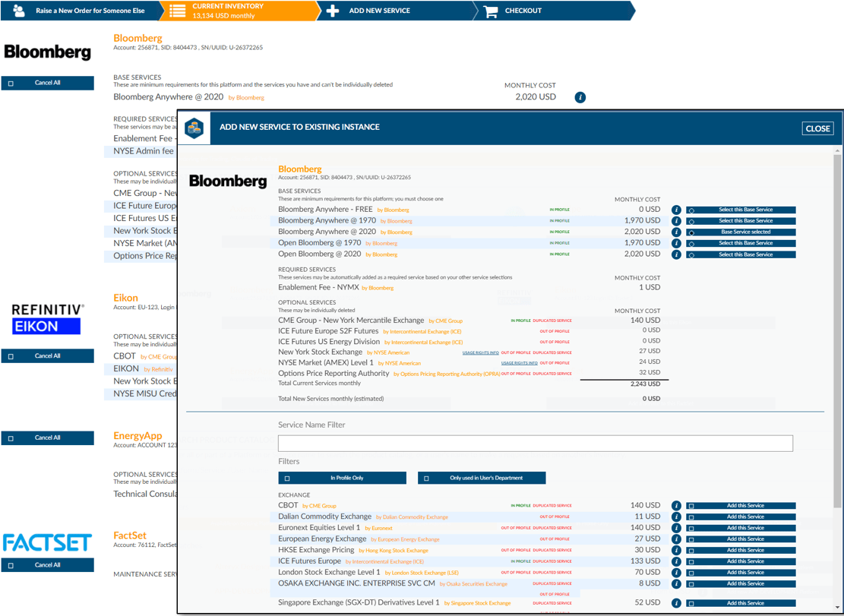Check Only used in User's Department

[x=425, y=478]
